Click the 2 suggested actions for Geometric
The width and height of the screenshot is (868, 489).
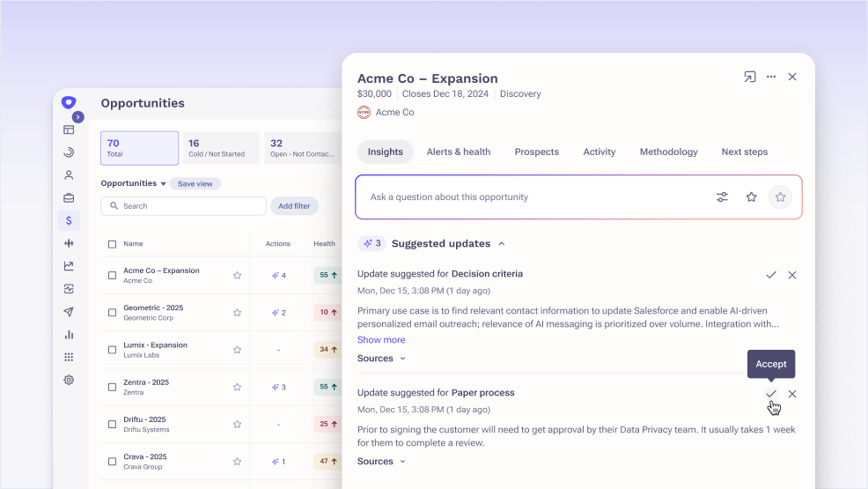point(278,312)
